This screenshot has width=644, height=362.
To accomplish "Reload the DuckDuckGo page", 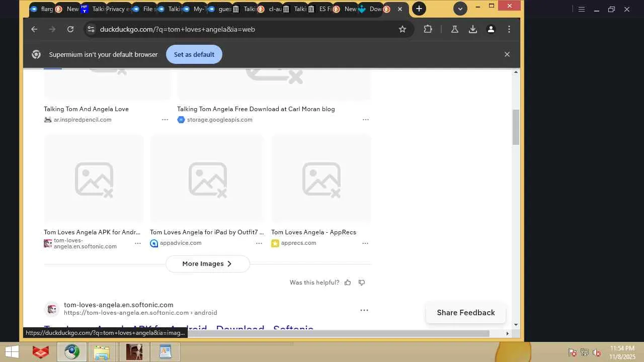I will [x=70, y=29].
